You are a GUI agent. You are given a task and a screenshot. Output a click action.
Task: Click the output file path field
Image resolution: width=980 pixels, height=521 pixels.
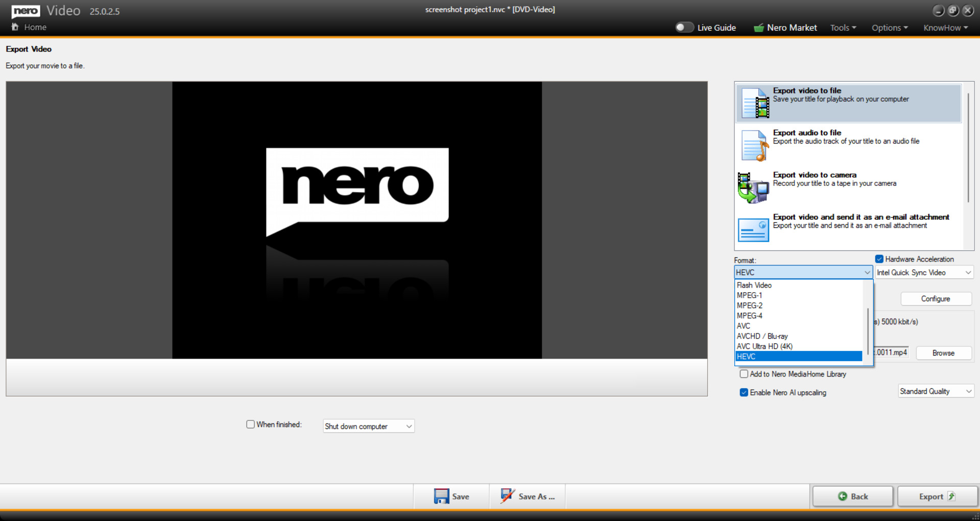[x=892, y=352]
